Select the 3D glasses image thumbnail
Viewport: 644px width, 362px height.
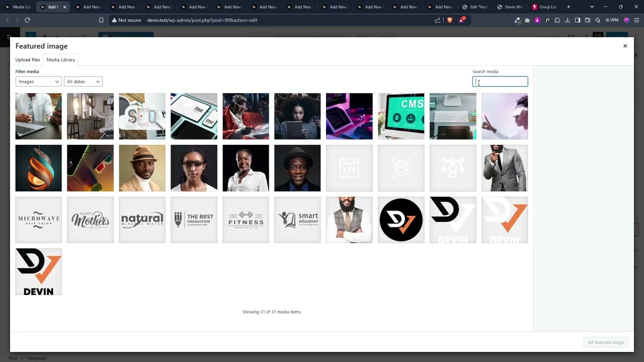[90, 168]
